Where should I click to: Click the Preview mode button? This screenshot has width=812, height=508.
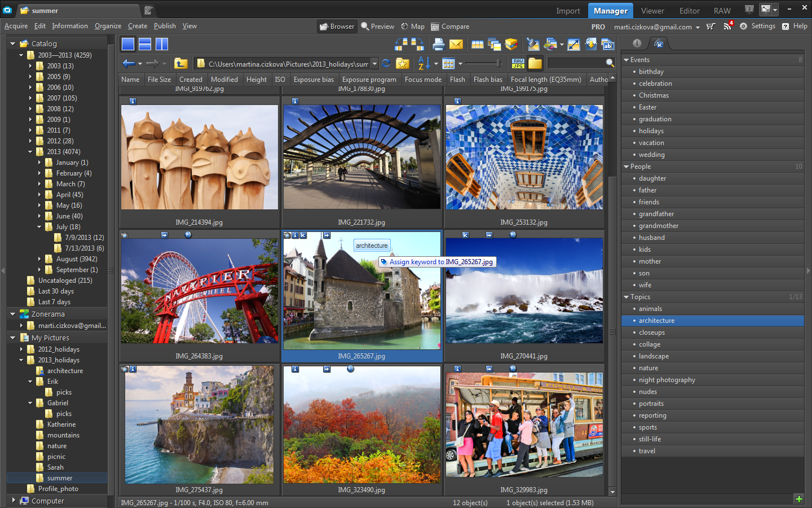click(x=378, y=27)
